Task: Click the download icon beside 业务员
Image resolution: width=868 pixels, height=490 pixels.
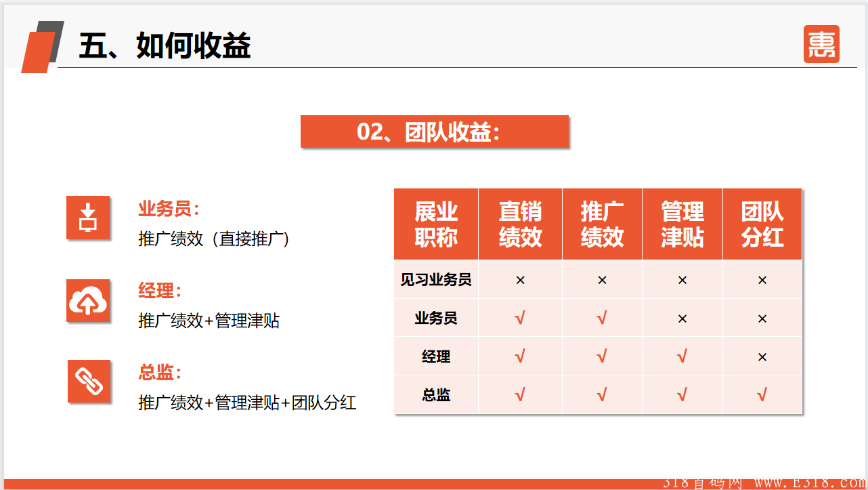Action: pyautogui.click(x=88, y=218)
